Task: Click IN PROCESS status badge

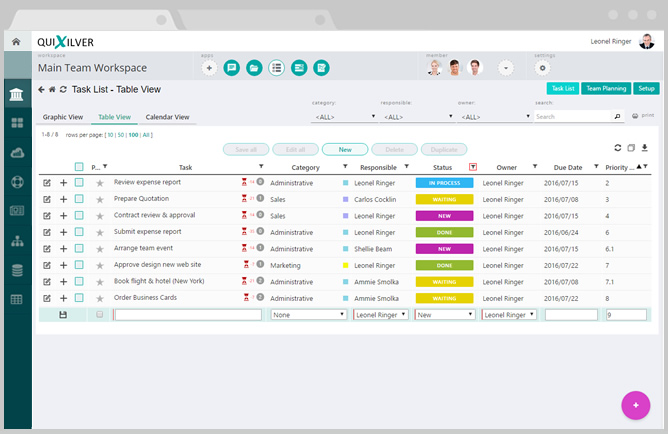Action: click(444, 183)
